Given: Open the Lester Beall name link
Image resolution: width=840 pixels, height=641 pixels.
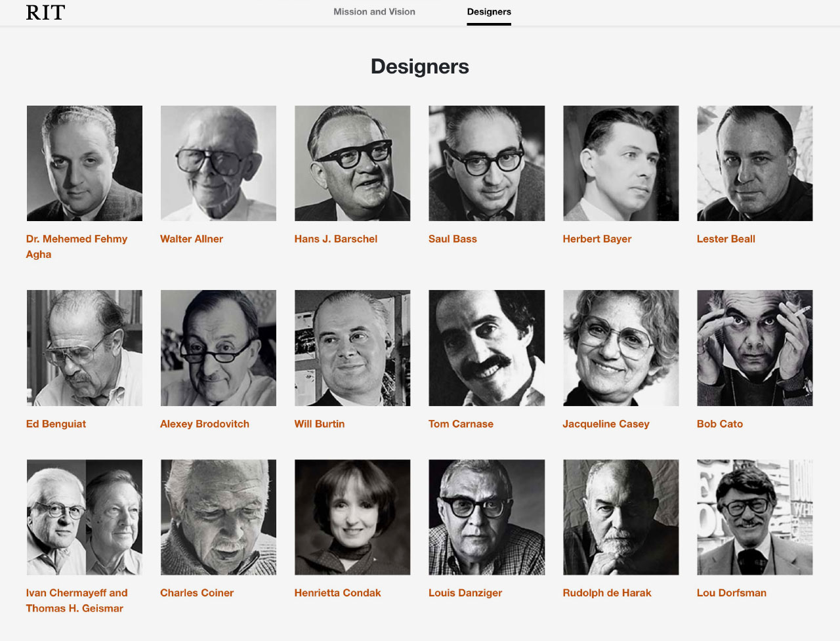Looking at the screenshot, I should pyautogui.click(x=726, y=239).
